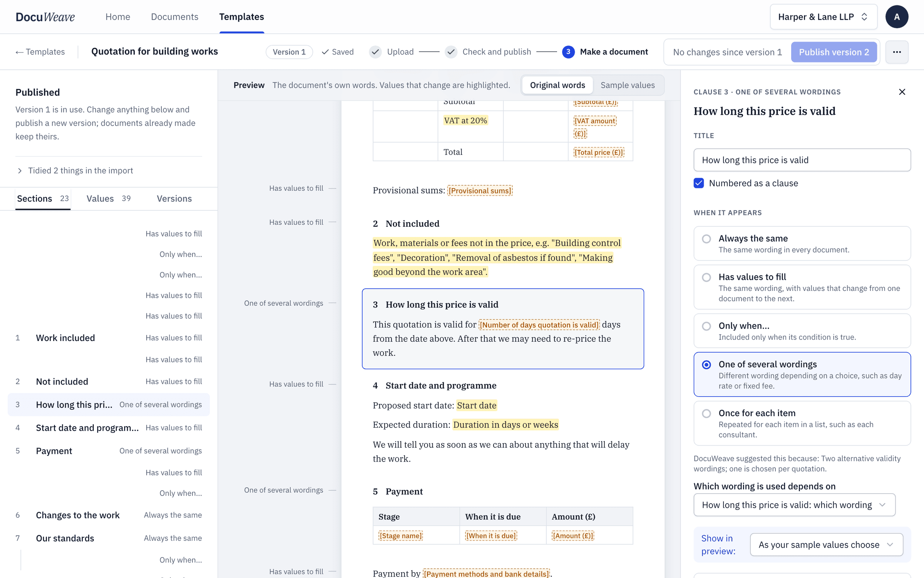Select One of several wordings option
Viewport: 924px width, 578px height.
(802, 375)
